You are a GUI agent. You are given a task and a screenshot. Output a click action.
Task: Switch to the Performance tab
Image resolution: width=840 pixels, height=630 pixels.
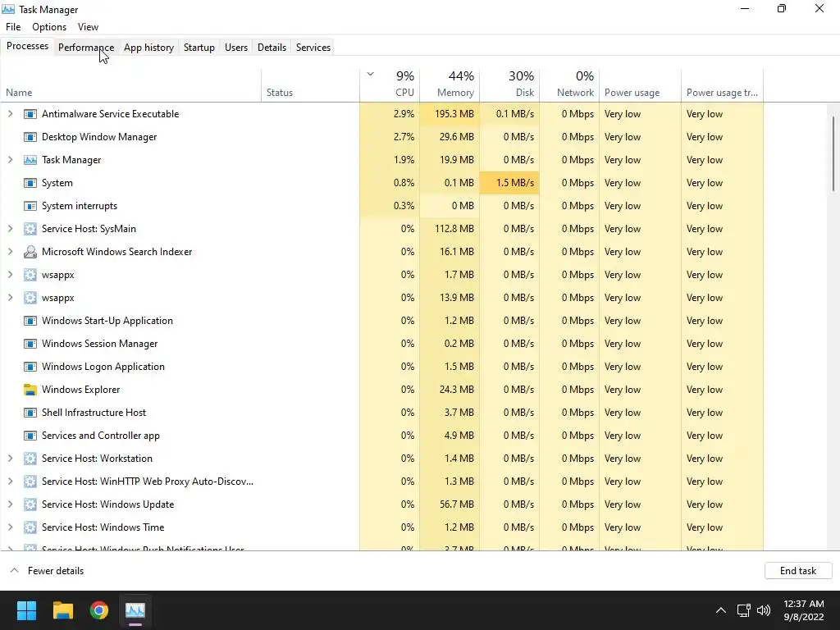pos(85,47)
